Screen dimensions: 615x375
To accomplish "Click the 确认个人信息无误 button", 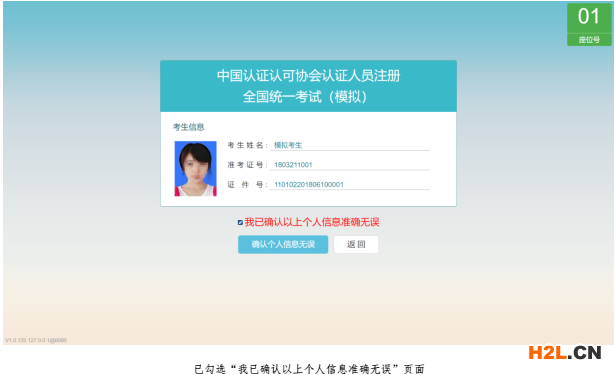I will tap(283, 244).
